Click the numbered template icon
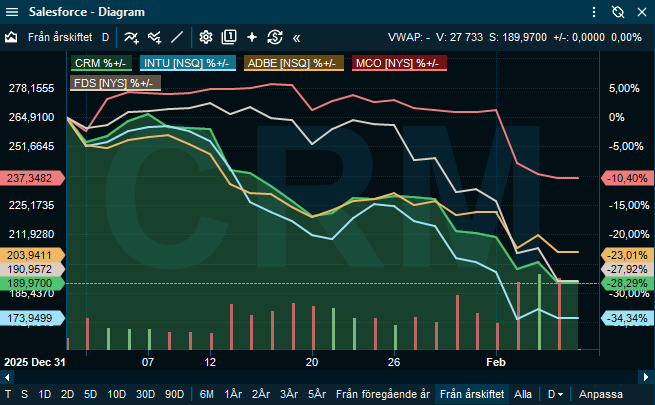Screen dimensions: 655x405 [x=229, y=37]
